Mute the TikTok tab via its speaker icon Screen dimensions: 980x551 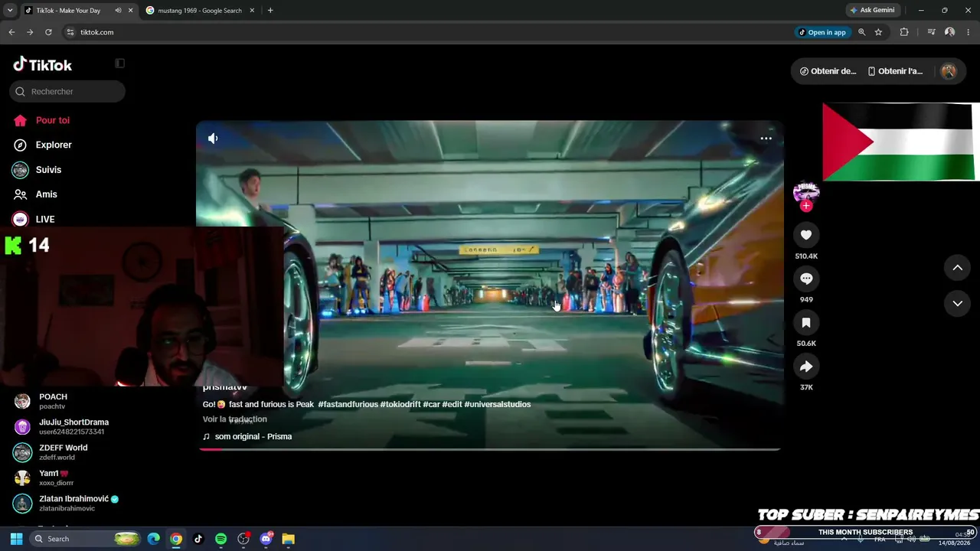tap(118, 11)
